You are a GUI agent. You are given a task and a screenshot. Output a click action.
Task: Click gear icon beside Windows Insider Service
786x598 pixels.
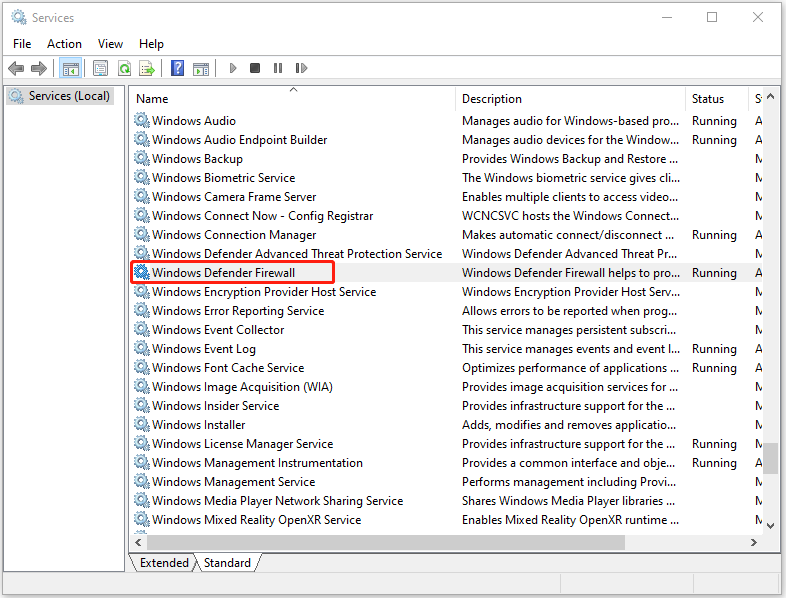tap(142, 406)
